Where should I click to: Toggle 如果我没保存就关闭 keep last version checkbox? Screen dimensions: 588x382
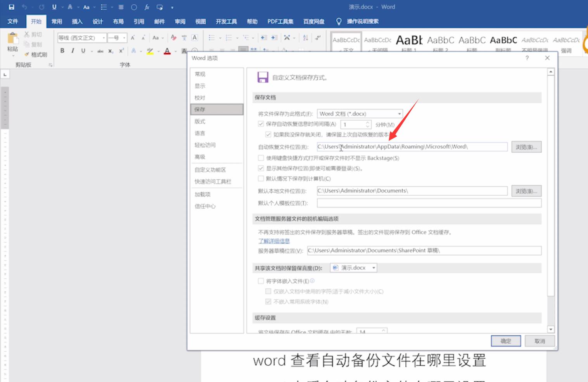268,134
